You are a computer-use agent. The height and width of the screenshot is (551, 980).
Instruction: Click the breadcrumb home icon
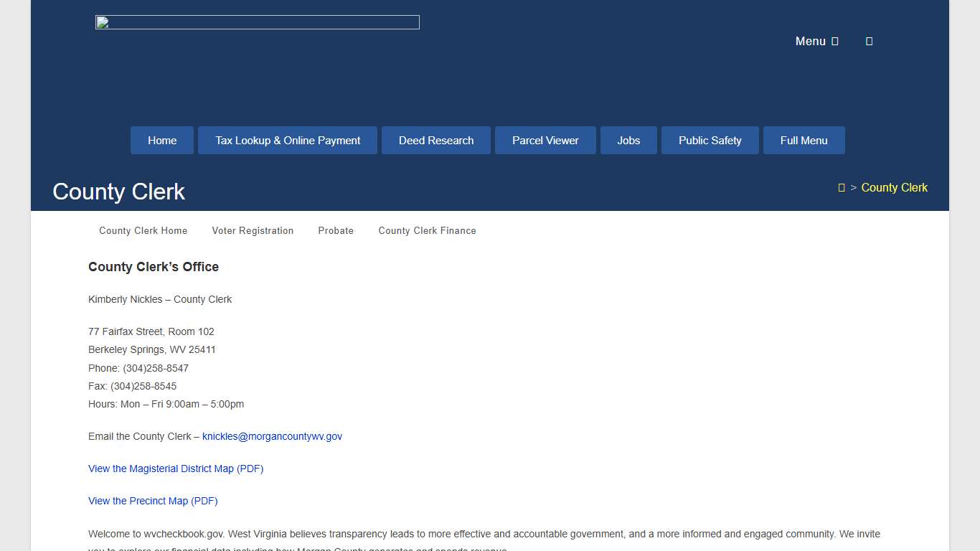tap(842, 188)
